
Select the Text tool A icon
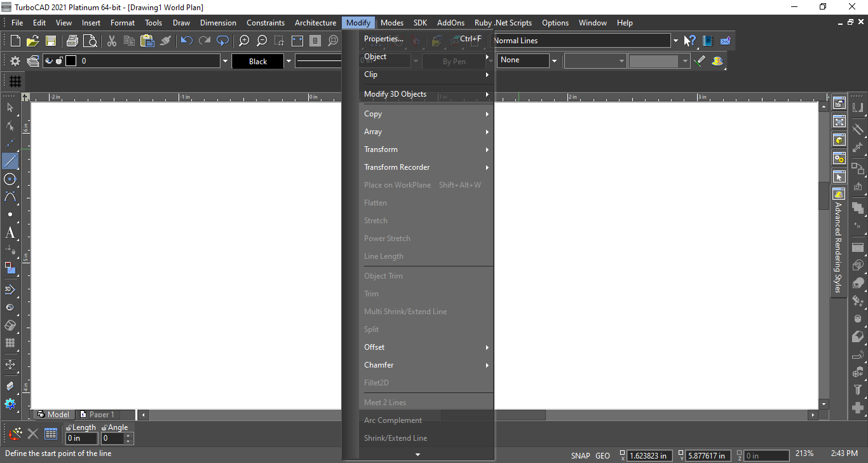pos(10,232)
